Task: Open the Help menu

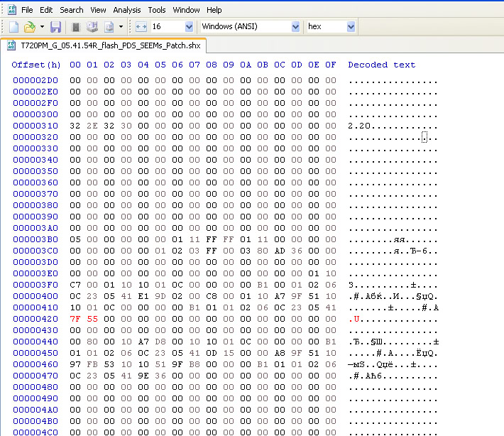Action: point(214,10)
